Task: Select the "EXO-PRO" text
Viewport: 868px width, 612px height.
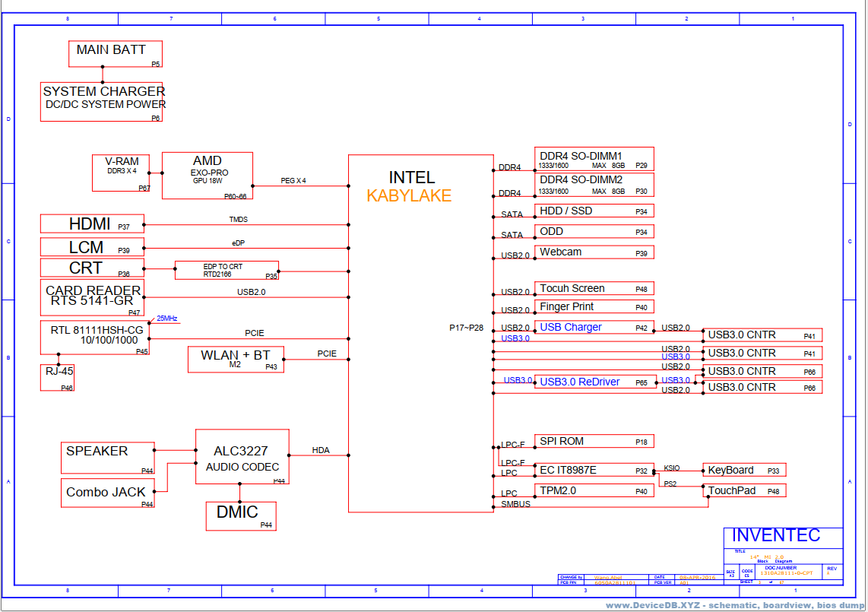Action: (209, 173)
